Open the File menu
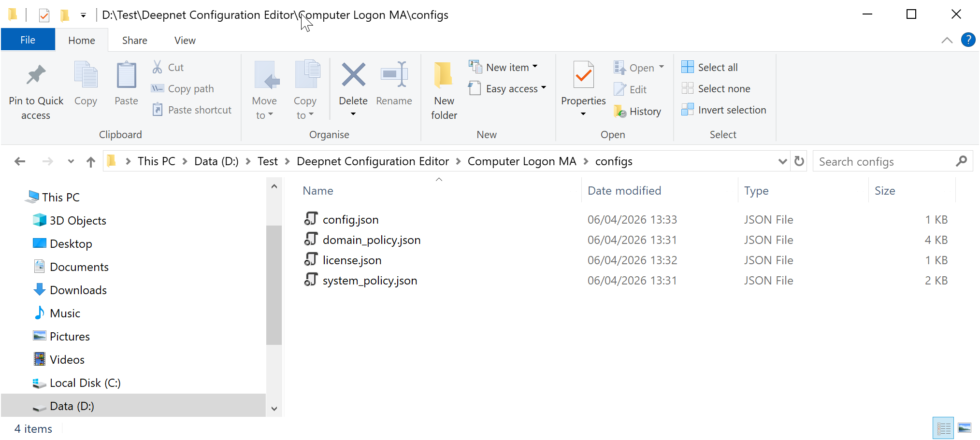The image size is (980, 440). pyautogui.click(x=28, y=40)
